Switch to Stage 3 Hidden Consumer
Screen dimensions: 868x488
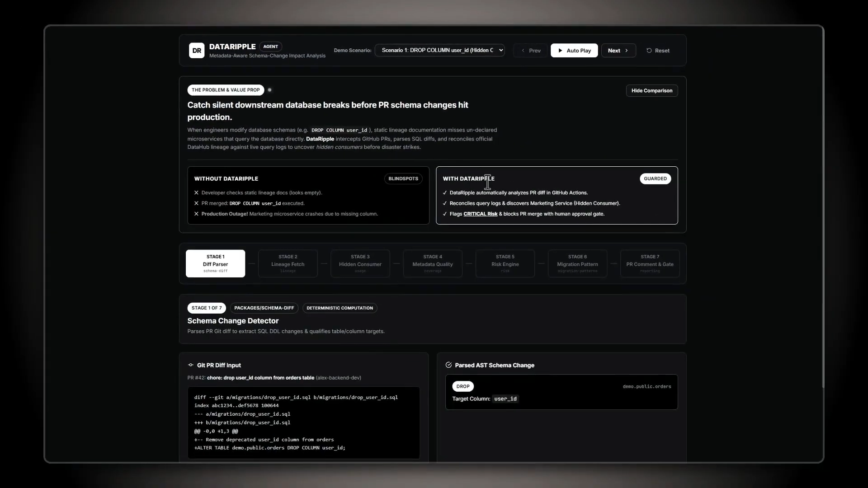pyautogui.click(x=360, y=263)
